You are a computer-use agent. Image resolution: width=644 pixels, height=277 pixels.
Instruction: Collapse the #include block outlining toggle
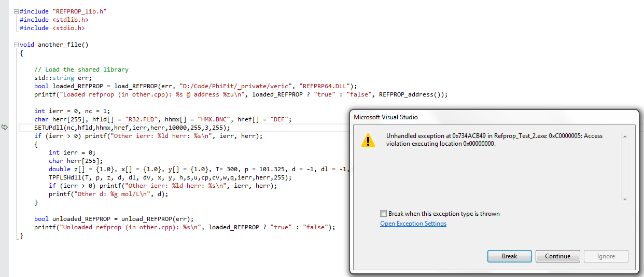(16, 11)
